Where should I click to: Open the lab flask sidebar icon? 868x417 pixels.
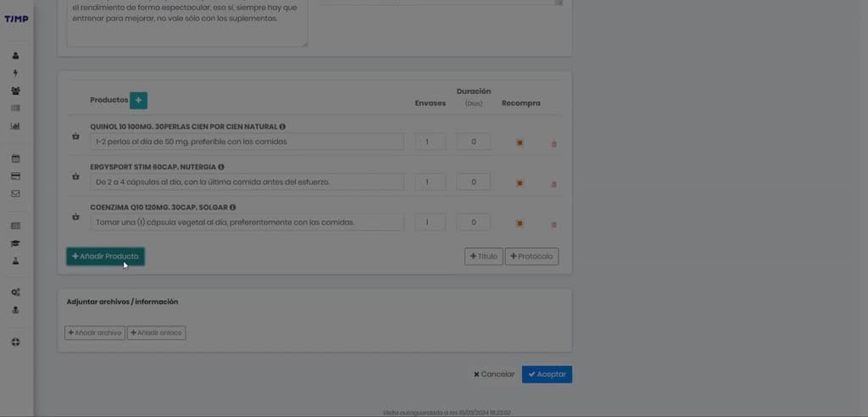coord(15,260)
